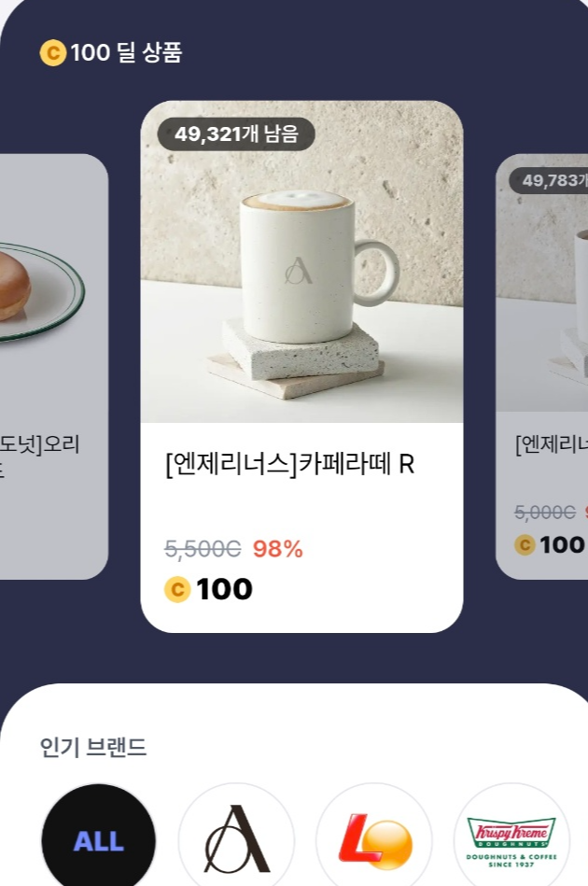Click the coin icon on the right product card
Screen dimensions: 588x886
525,544
